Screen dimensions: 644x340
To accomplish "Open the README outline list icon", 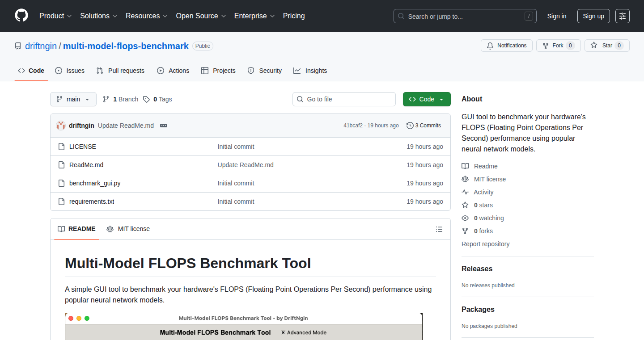I will pyautogui.click(x=439, y=229).
